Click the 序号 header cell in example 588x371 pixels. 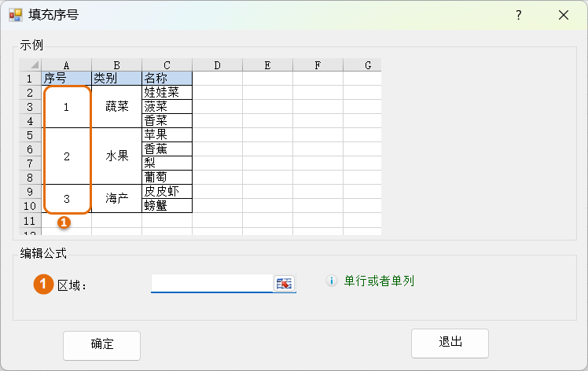click(66, 79)
